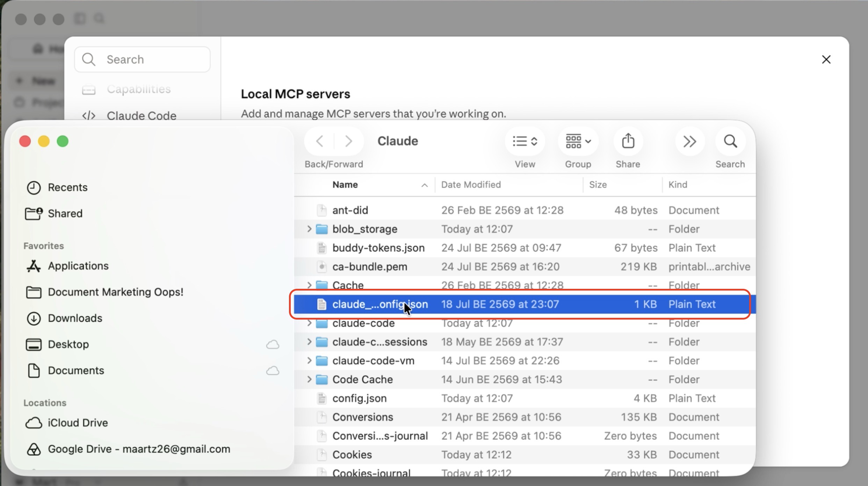Open Claude Code settings section
The width and height of the screenshot is (868, 486).
pyautogui.click(x=129, y=115)
